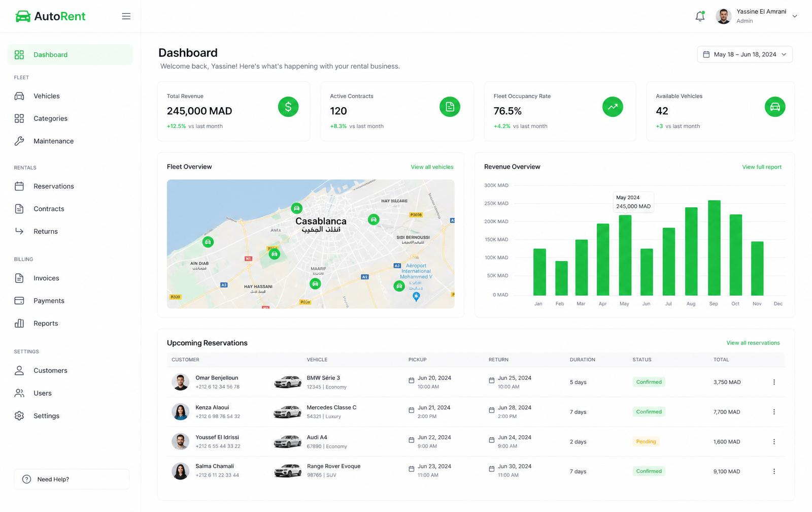This screenshot has height=512, width=812.
Task: Click the September revenue bar in chart
Action: 714,248
